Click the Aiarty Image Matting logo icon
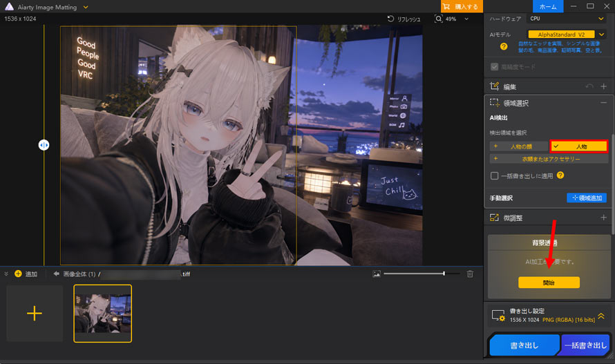Viewport: 615px width, 364px height. pyautogui.click(x=8, y=7)
